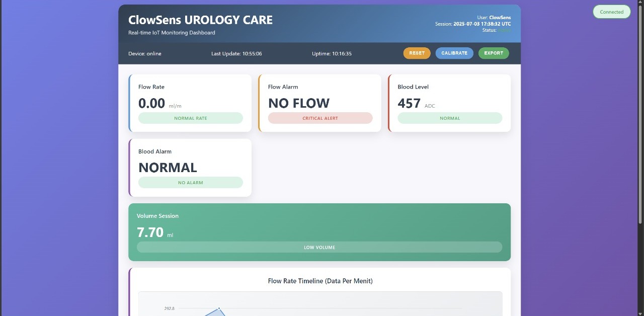Click the Connected status badge
Image resolution: width=644 pixels, height=316 pixels.
coord(611,12)
